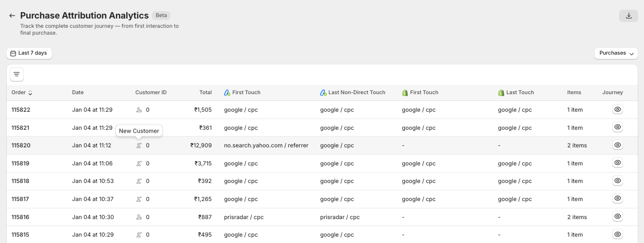Image resolution: width=644 pixels, height=243 pixels.
Task: Click the New Customer tooltip
Action: click(x=139, y=131)
